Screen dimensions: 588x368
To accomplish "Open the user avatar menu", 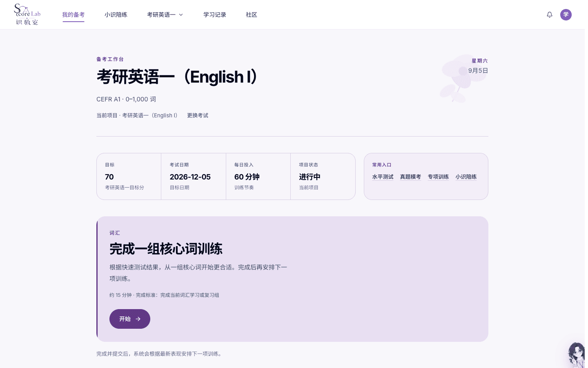I will [566, 15].
